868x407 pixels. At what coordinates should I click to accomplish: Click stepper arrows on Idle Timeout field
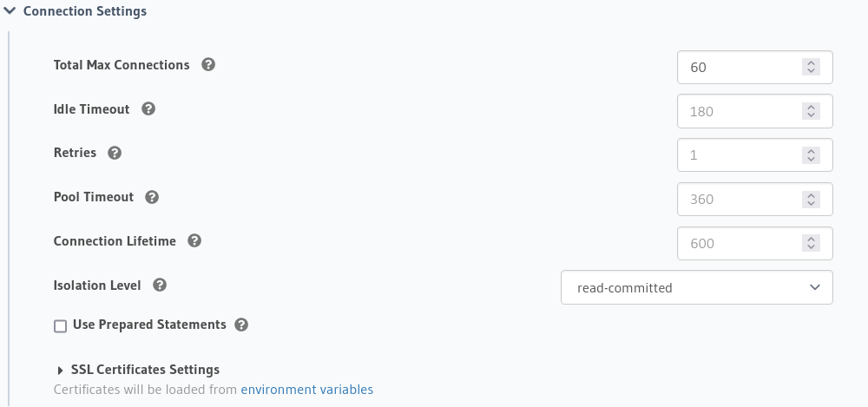(x=811, y=112)
